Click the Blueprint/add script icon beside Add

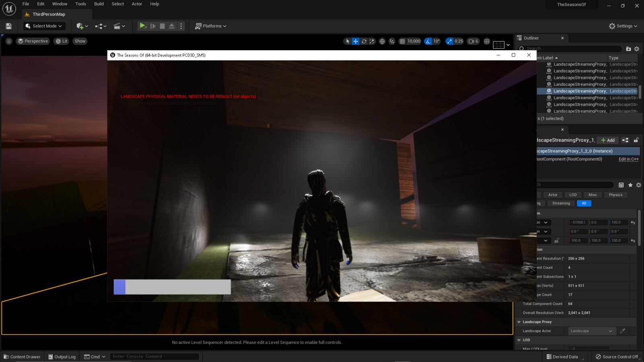click(x=625, y=140)
